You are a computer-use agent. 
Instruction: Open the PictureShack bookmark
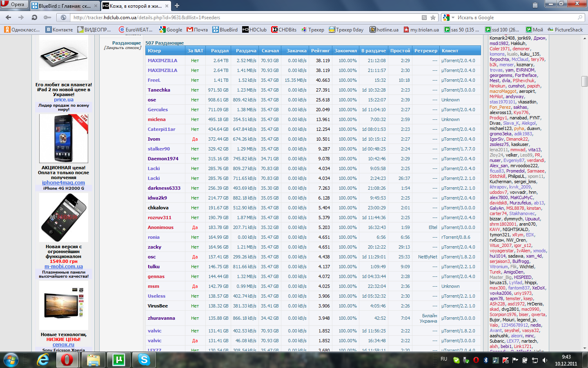click(565, 29)
